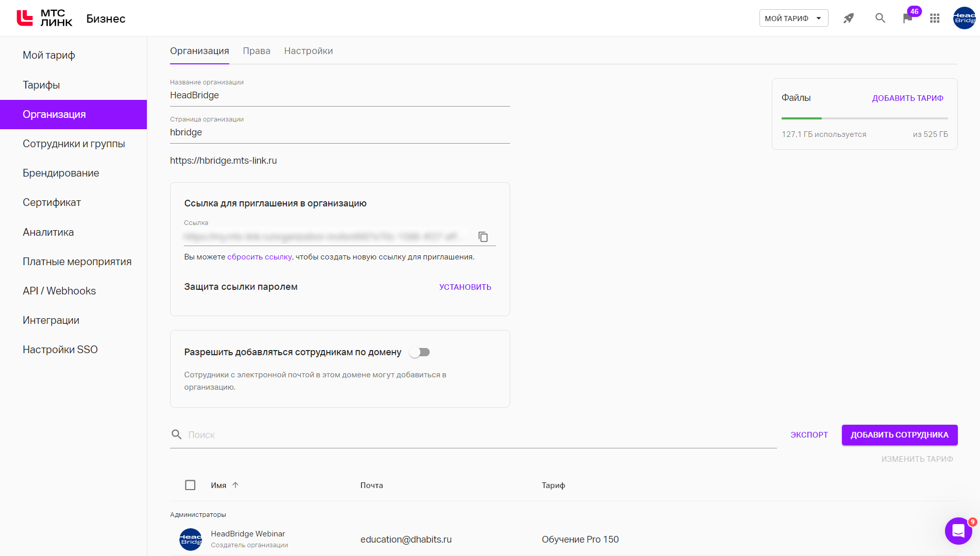980x556 pixels.
Task: Click the search magnifier in employee list
Action: (x=176, y=435)
